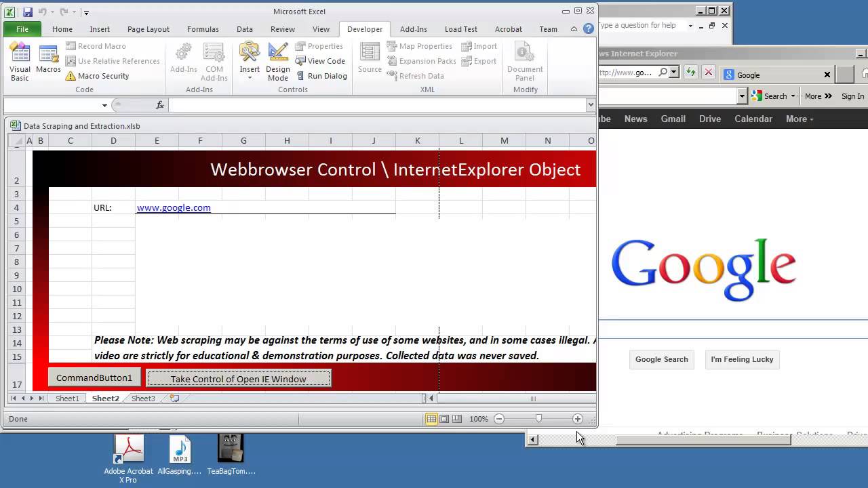The height and width of the screenshot is (488, 868).
Task: Click the Excel zoom slider handle
Action: (538, 419)
